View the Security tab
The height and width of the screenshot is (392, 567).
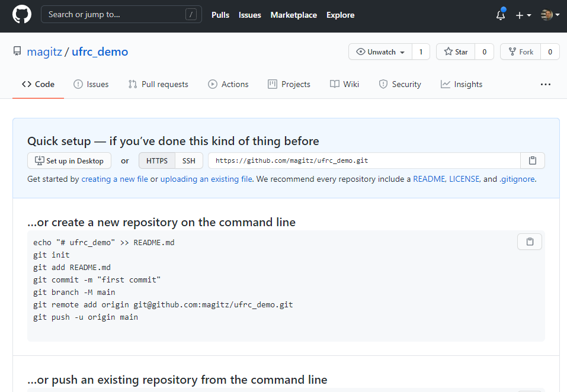click(x=400, y=84)
